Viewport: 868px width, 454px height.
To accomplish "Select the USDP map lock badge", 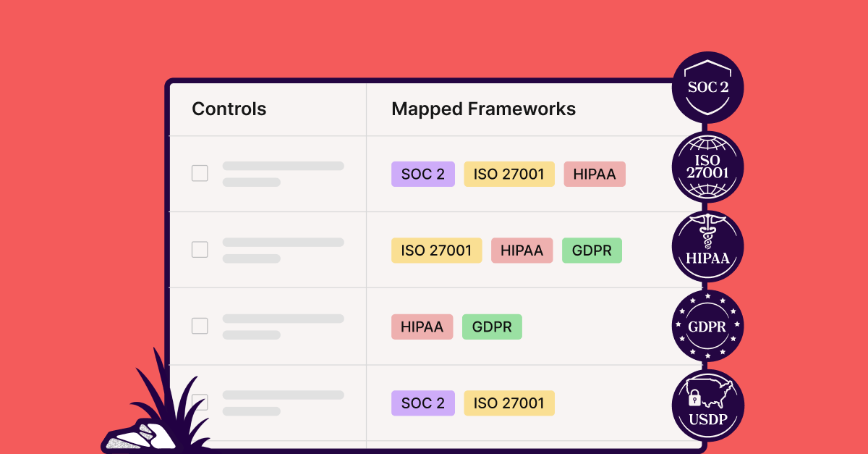I will (707, 405).
